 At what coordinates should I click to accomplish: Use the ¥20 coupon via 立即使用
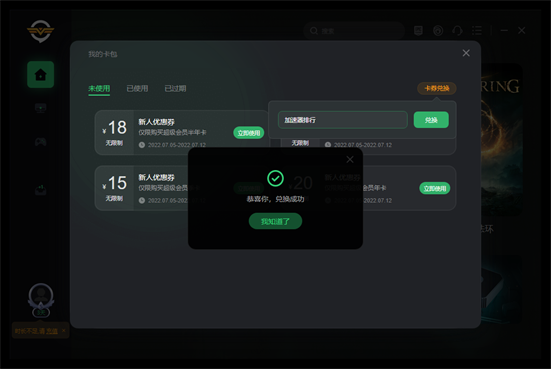click(435, 188)
